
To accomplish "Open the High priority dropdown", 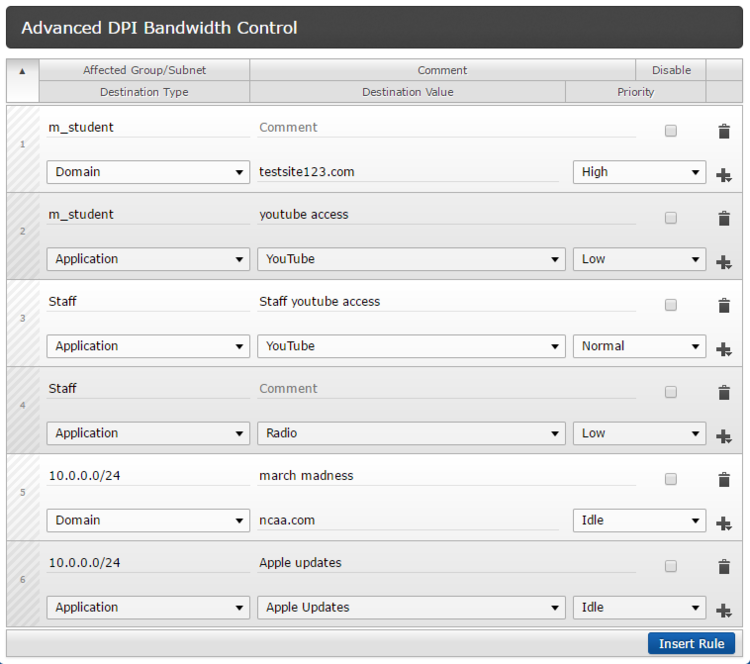I will [639, 172].
